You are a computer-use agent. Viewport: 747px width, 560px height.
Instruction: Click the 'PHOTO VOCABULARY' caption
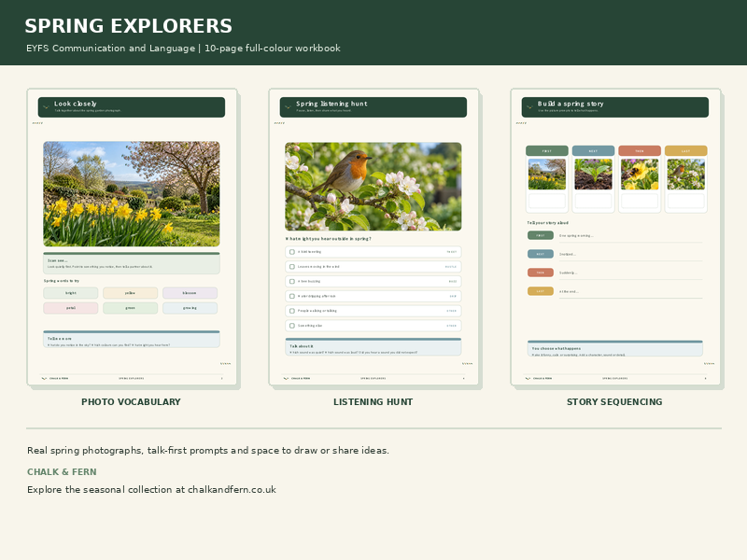tap(131, 402)
